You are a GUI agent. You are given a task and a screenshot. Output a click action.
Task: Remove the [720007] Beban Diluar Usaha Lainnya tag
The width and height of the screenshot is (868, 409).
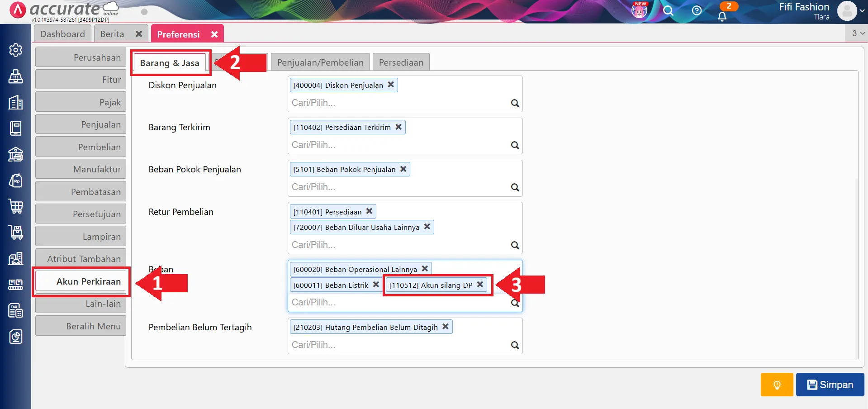click(427, 227)
